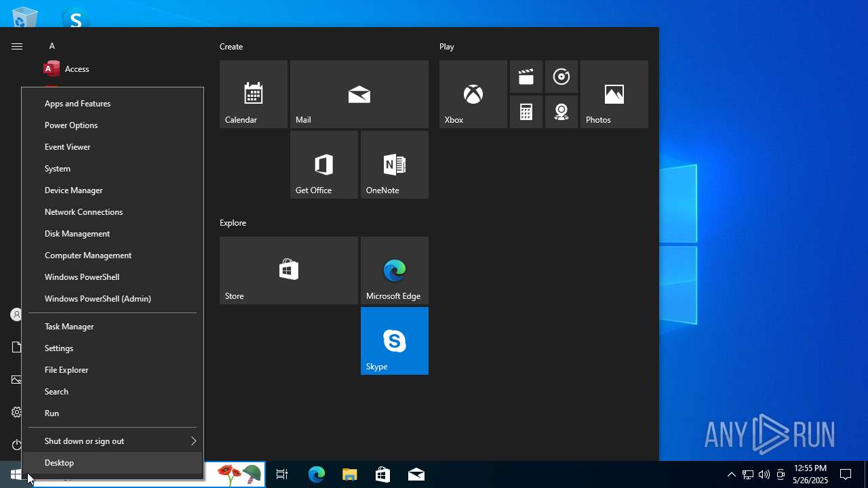Click the Get Office tile
Image resolution: width=868 pixels, height=488 pixels.
pos(324,165)
